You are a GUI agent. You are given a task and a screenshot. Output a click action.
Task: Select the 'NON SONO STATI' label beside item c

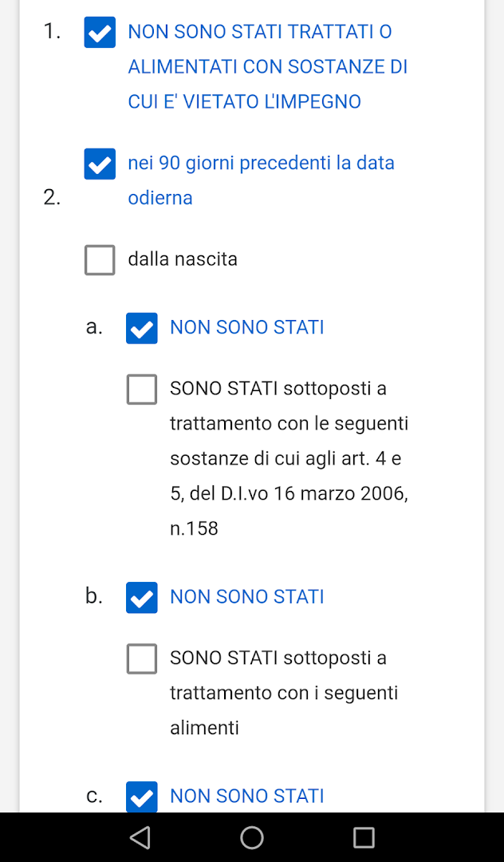[x=247, y=796]
